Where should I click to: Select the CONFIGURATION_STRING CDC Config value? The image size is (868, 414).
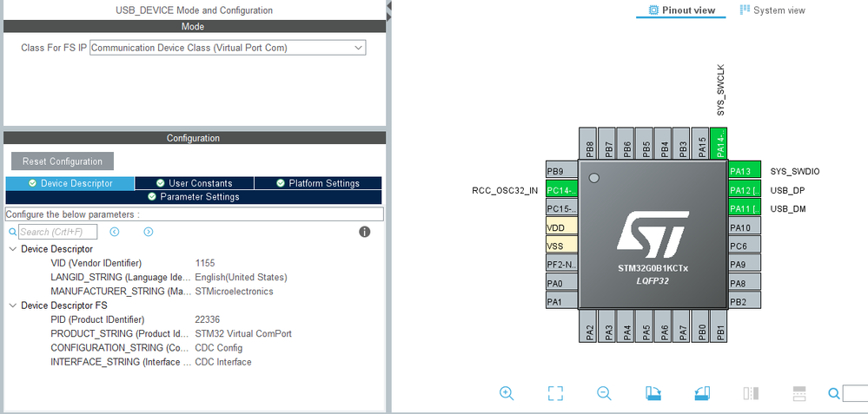219,348
